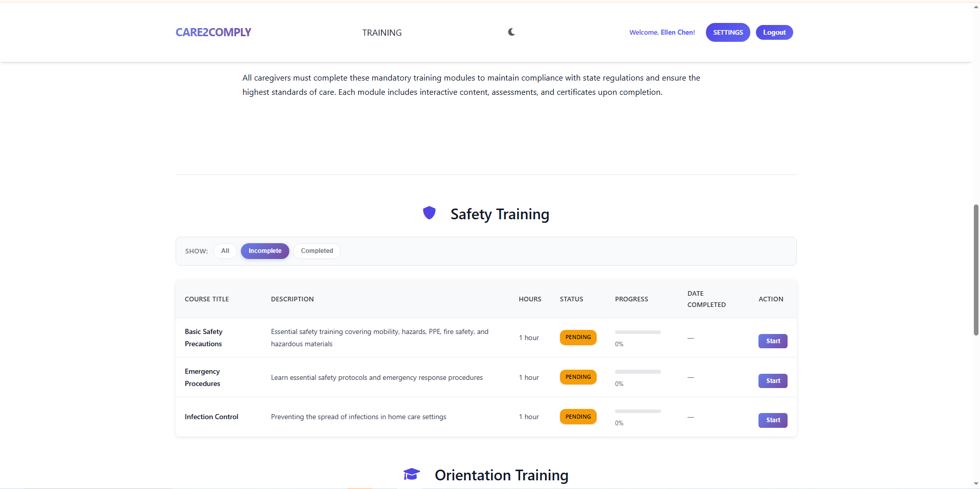Viewport: 980px width, 489px height.
Task: Toggle dark mode with the moon icon
Action: (x=511, y=32)
